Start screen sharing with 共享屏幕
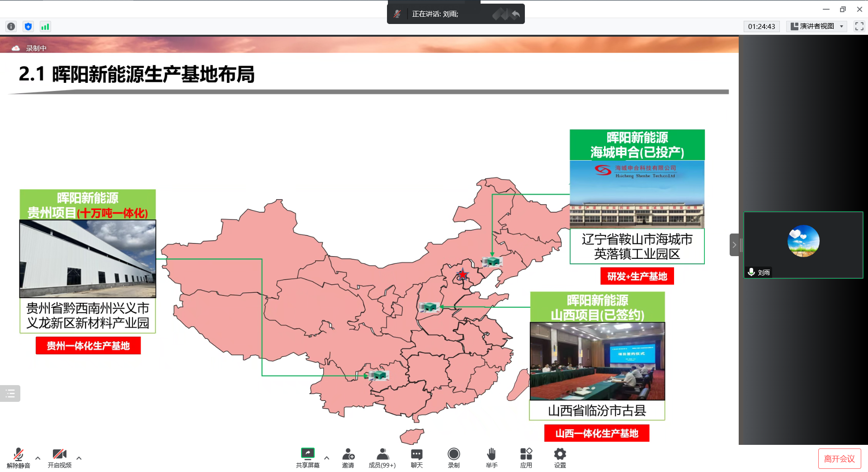868x472 pixels. click(x=307, y=458)
